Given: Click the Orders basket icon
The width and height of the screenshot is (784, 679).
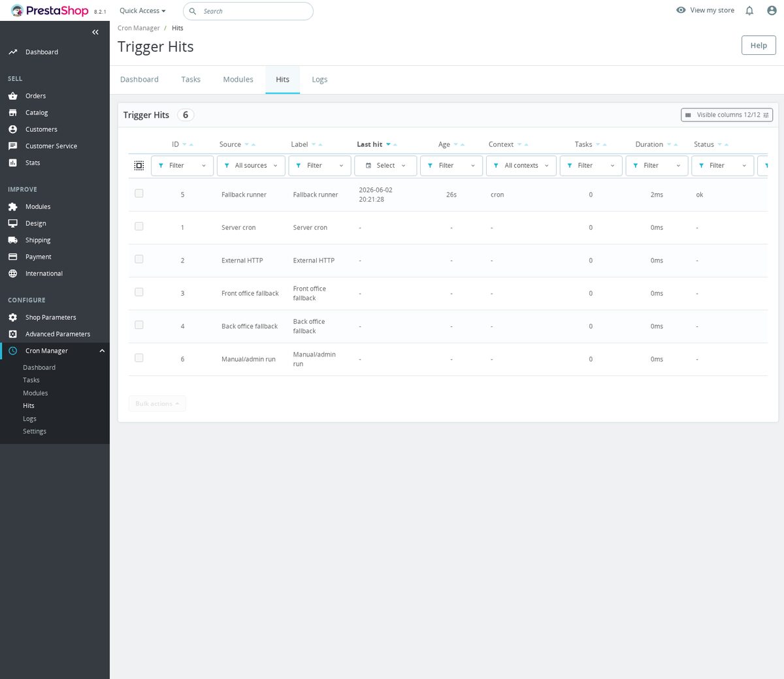Looking at the screenshot, I should click(x=12, y=95).
